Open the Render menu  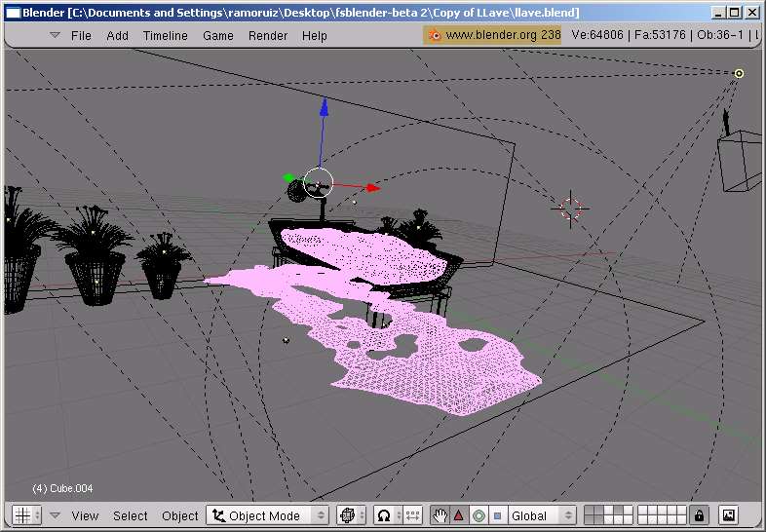click(x=268, y=36)
